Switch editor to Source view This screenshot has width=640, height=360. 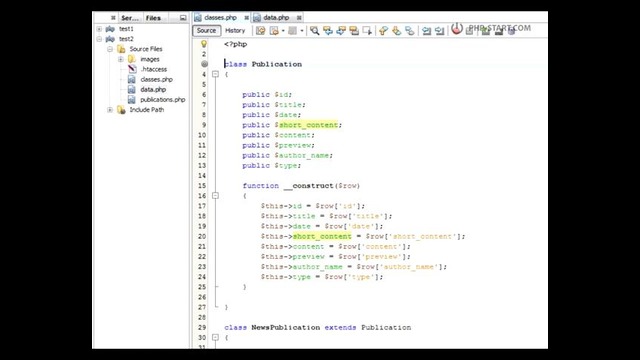coord(206,31)
